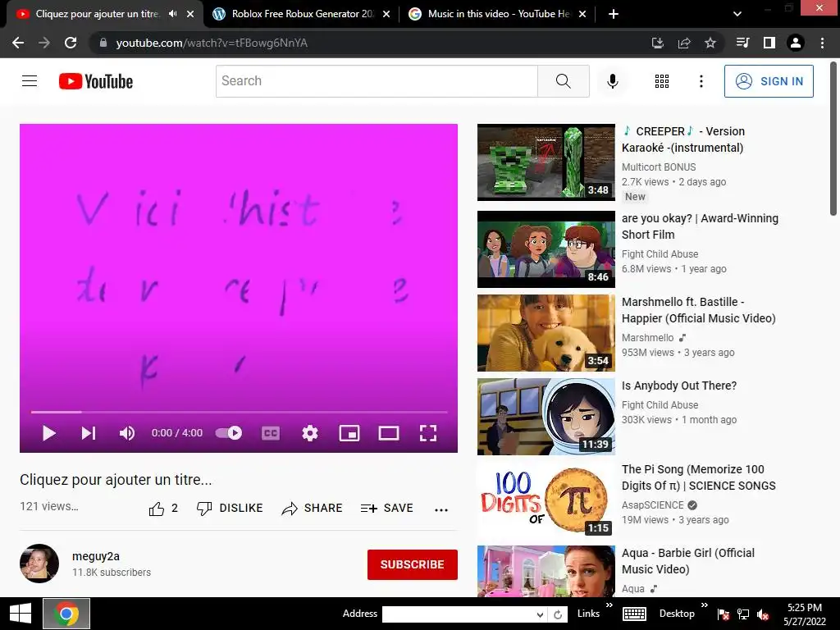
Task: Open the tab search dropdown chevron
Action: click(x=737, y=14)
